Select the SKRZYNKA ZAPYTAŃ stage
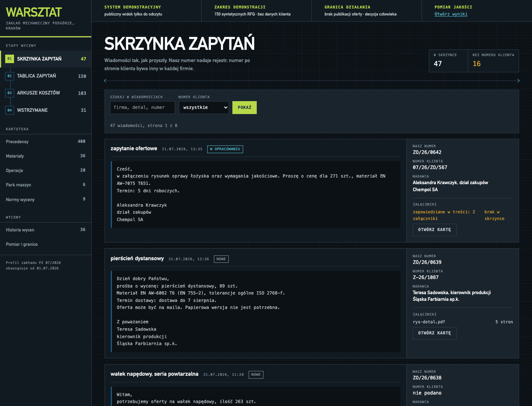 click(x=46, y=59)
